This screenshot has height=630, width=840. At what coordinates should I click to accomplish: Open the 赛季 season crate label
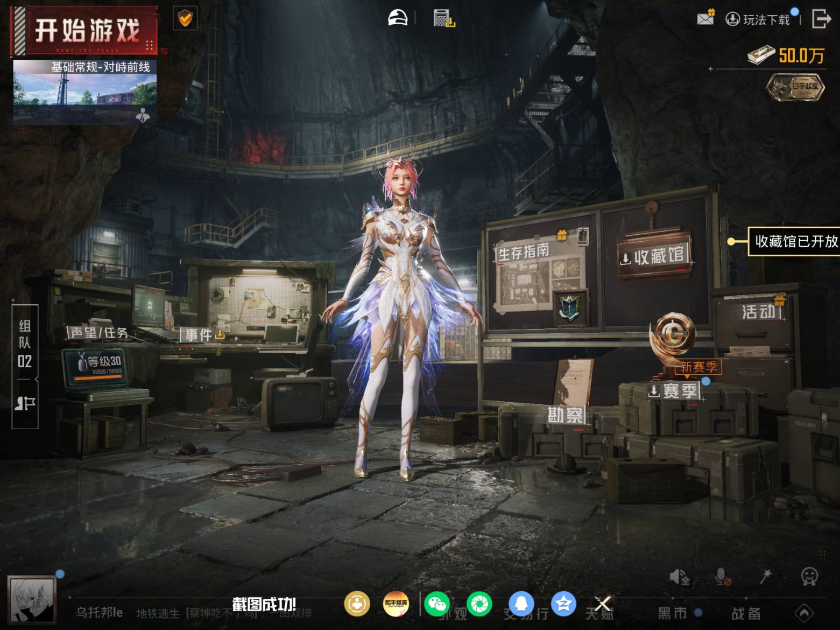click(x=674, y=391)
